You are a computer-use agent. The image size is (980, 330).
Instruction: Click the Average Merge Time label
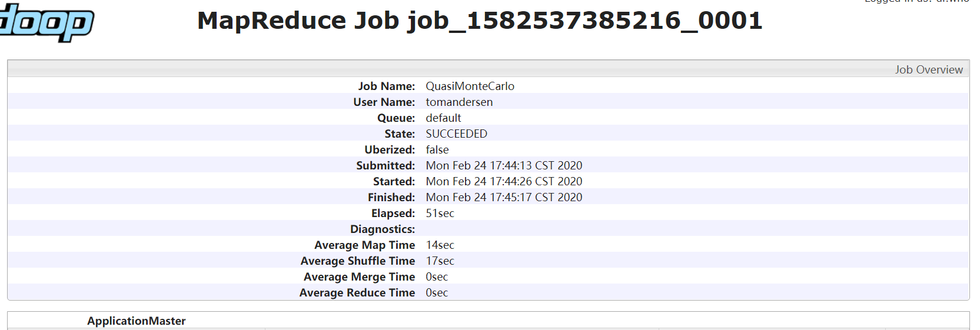tap(360, 276)
